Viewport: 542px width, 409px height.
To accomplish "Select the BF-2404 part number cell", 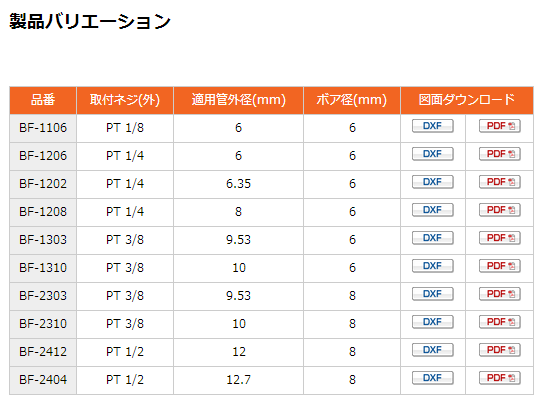I will pyautogui.click(x=43, y=380).
